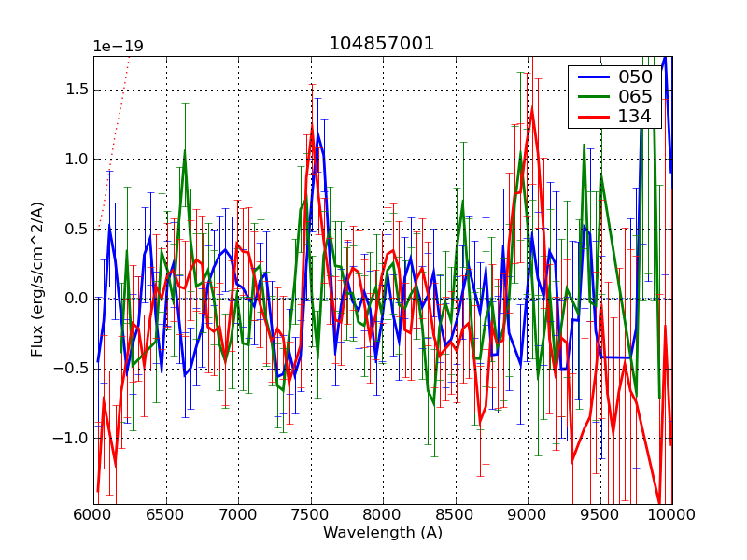This screenshot has height=560, width=747.
Task: Click the plot title 104857001
Action: tap(382, 44)
